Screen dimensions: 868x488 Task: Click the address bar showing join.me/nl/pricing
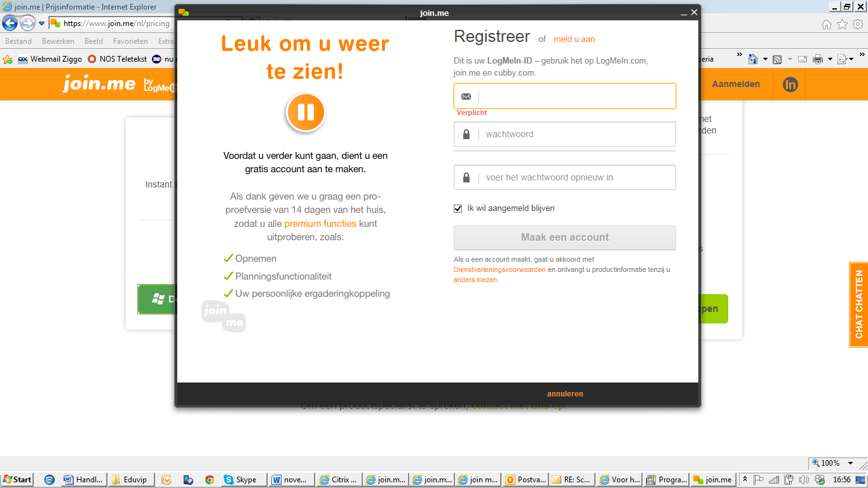pos(112,24)
